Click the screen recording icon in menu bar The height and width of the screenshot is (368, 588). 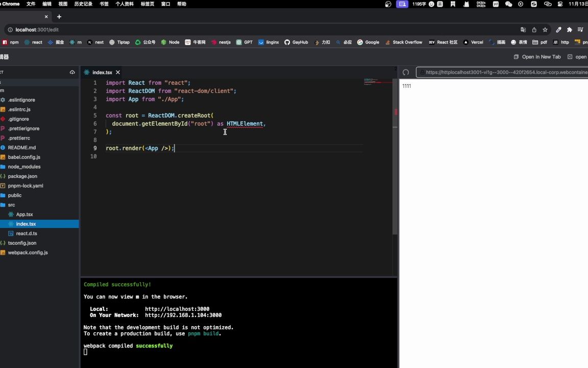pyautogui.click(x=402, y=4)
